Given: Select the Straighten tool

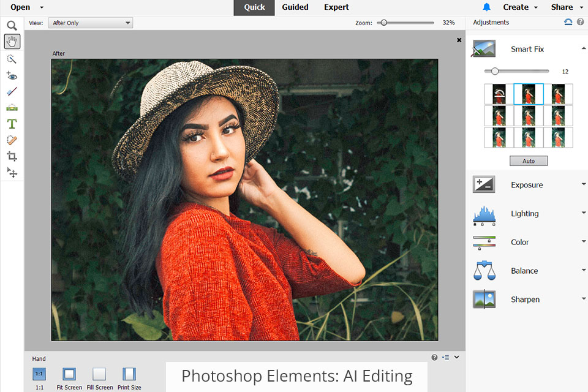Looking at the screenshot, I should pyautogui.click(x=12, y=108).
